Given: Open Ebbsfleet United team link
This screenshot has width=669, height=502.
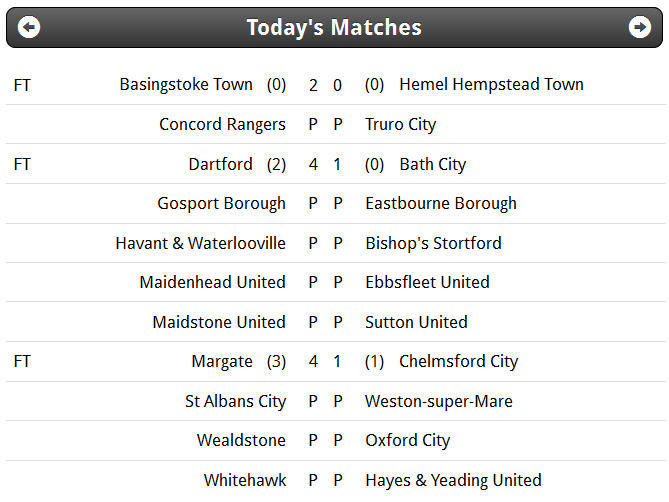Looking at the screenshot, I should click(428, 282).
